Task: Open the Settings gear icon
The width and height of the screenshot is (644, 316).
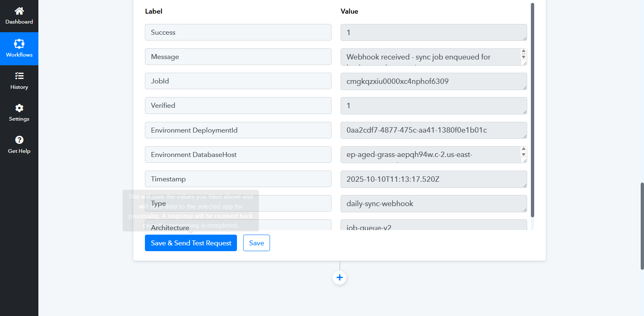Action: 19,108
